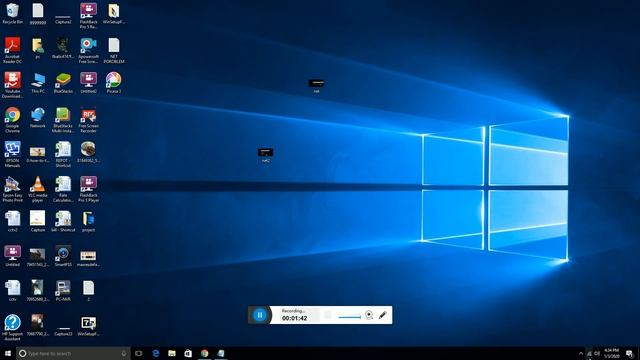Select the BlueStacks Multi-Instance shortcut
The width and height of the screenshot is (640, 360).
63,120
